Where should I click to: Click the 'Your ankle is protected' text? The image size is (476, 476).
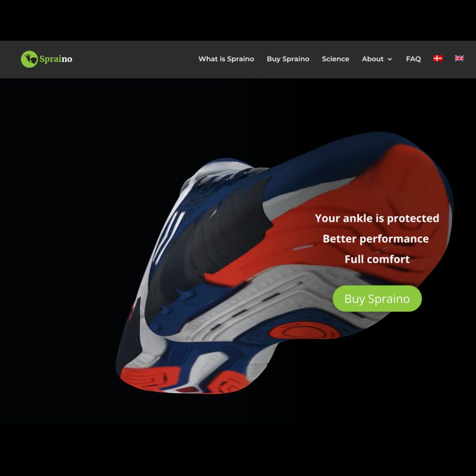click(x=377, y=218)
